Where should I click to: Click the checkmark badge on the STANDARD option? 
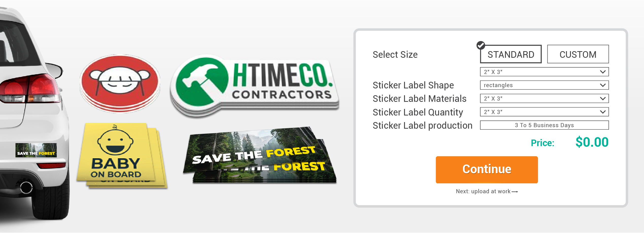[x=481, y=45]
